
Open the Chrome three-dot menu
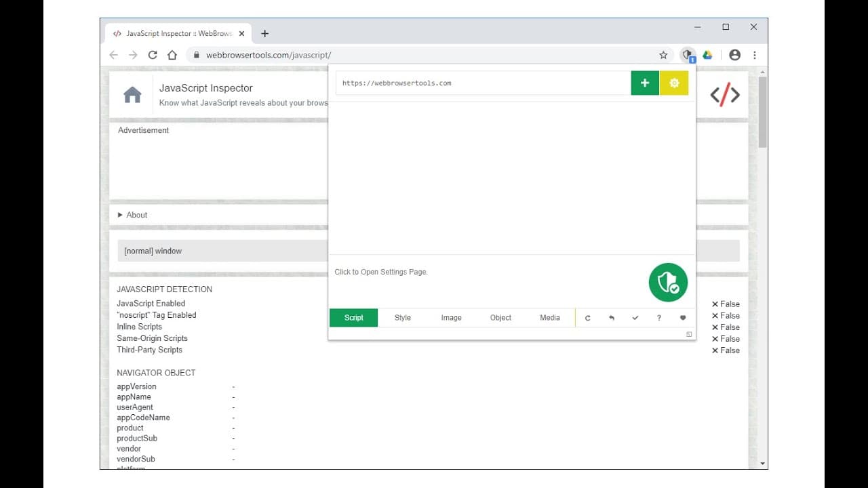coord(754,55)
